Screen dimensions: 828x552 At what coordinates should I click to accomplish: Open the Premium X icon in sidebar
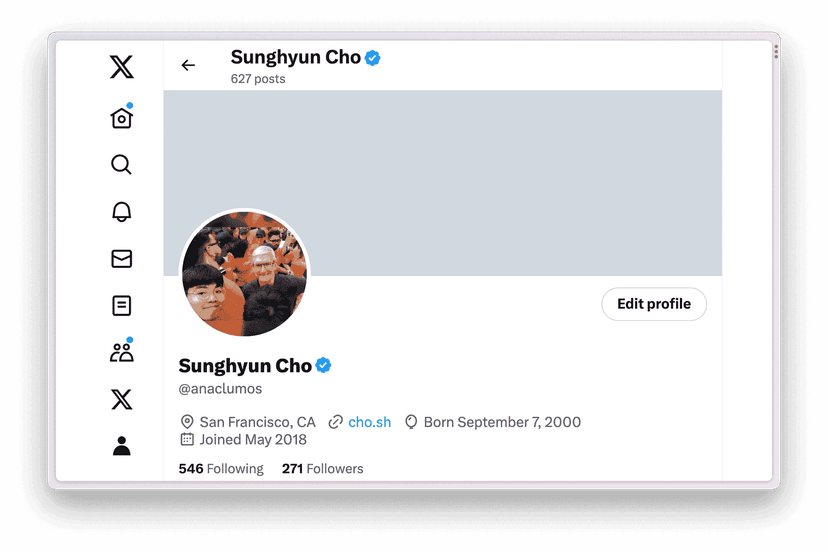click(x=121, y=399)
